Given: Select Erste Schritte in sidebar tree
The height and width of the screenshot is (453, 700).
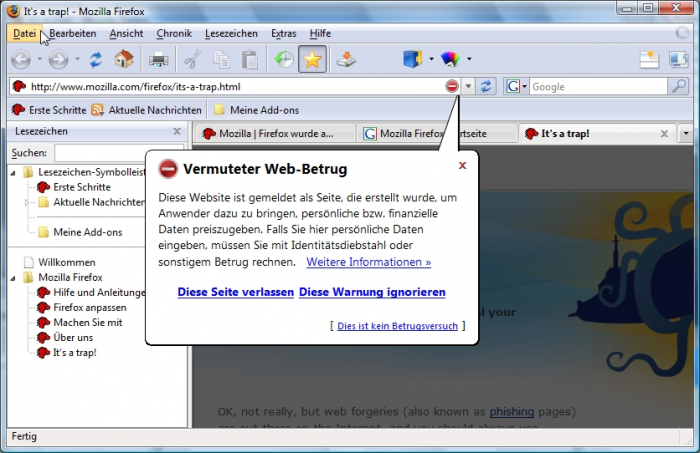Looking at the screenshot, I should (74, 187).
